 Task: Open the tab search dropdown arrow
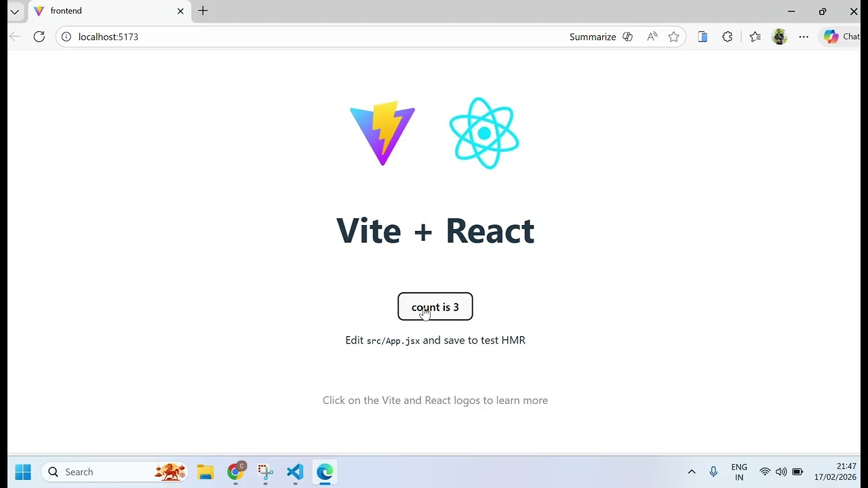pyautogui.click(x=14, y=12)
